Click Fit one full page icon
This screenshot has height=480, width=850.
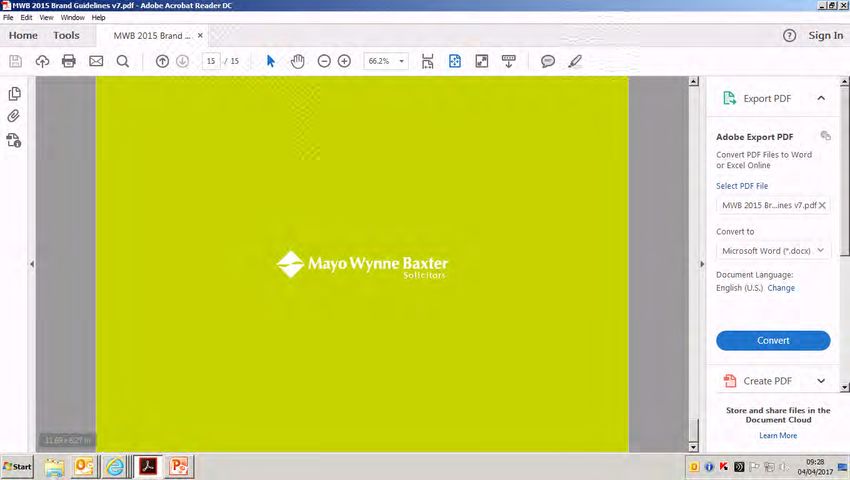[455, 61]
